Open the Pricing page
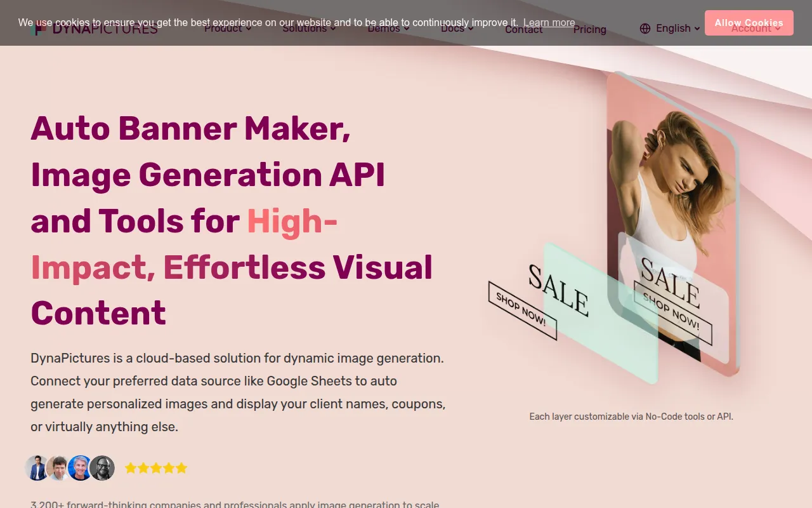 click(590, 29)
